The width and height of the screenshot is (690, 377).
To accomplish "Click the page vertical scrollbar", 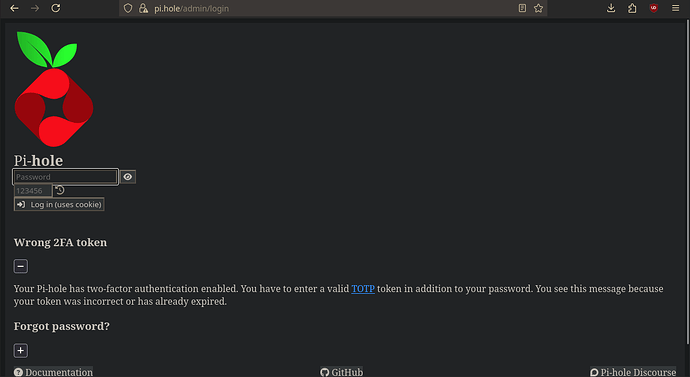I will point(687,183).
